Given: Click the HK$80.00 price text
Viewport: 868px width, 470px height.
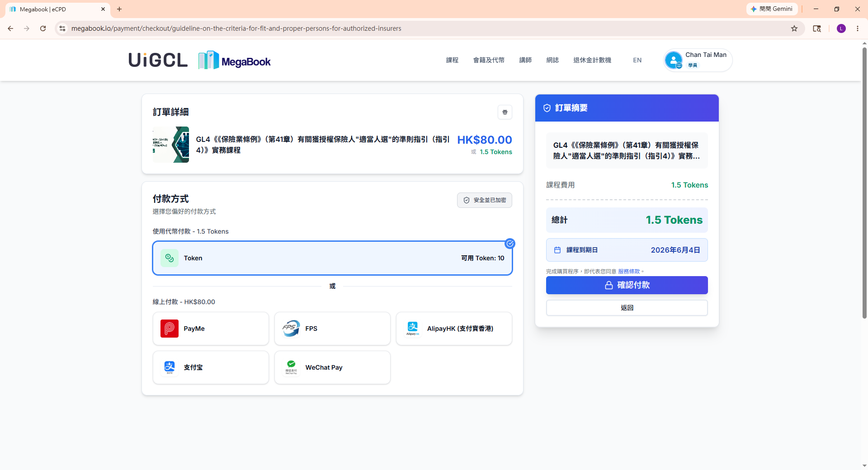Looking at the screenshot, I should pyautogui.click(x=484, y=140).
